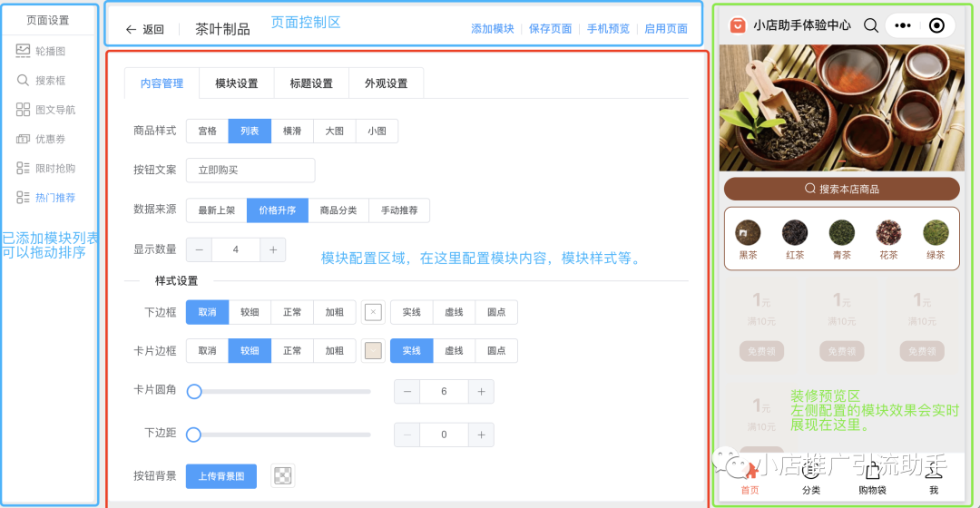This screenshot has width=980, height=508.
Task: Decrease 卡片圆角 value with minus button
Action: pyautogui.click(x=407, y=391)
